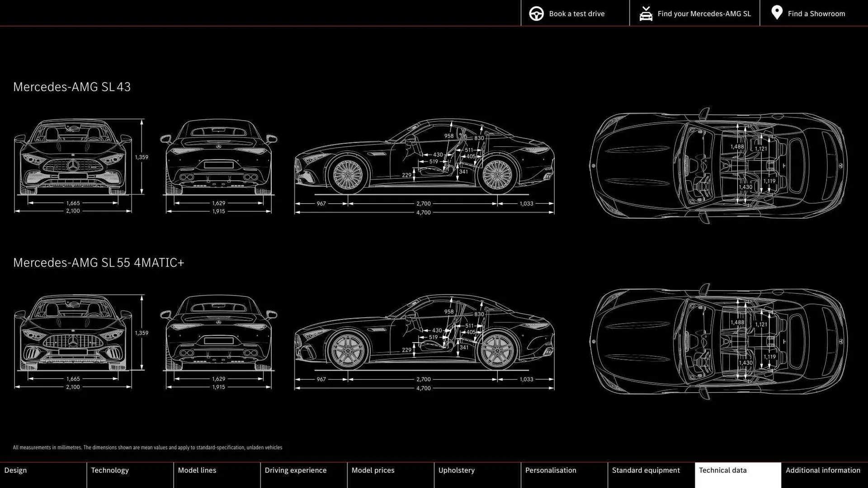Click the active Technical data tab
This screenshot has height=488, width=868.
coord(722,470)
